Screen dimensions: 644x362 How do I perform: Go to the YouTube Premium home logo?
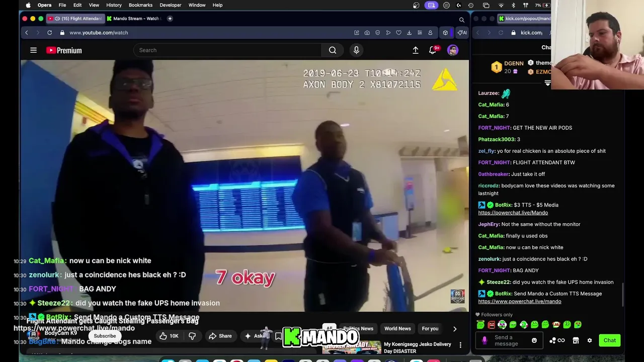[x=64, y=50]
